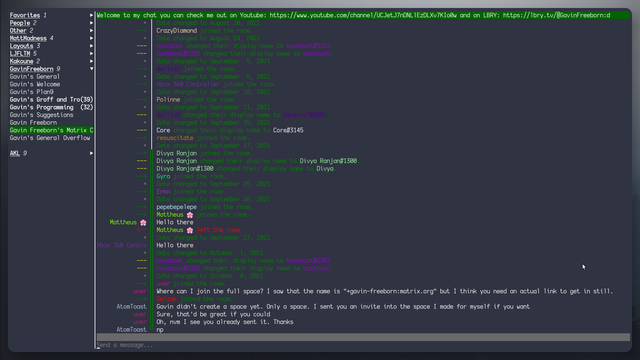
Task: Click the Delzak username
Action: pyautogui.click(x=167, y=299)
